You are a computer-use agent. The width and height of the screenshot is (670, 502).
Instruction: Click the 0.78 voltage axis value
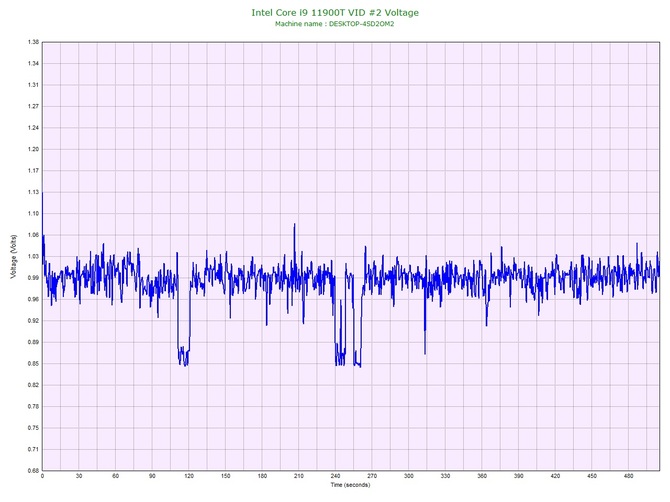(33, 407)
